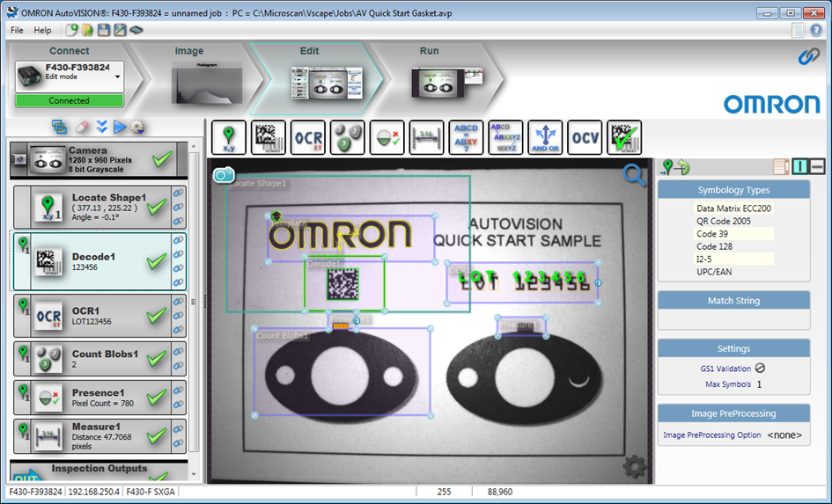Select the AND/OR Logic tool icon
Viewport: 832px width, 504px height.
pyautogui.click(x=545, y=138)
